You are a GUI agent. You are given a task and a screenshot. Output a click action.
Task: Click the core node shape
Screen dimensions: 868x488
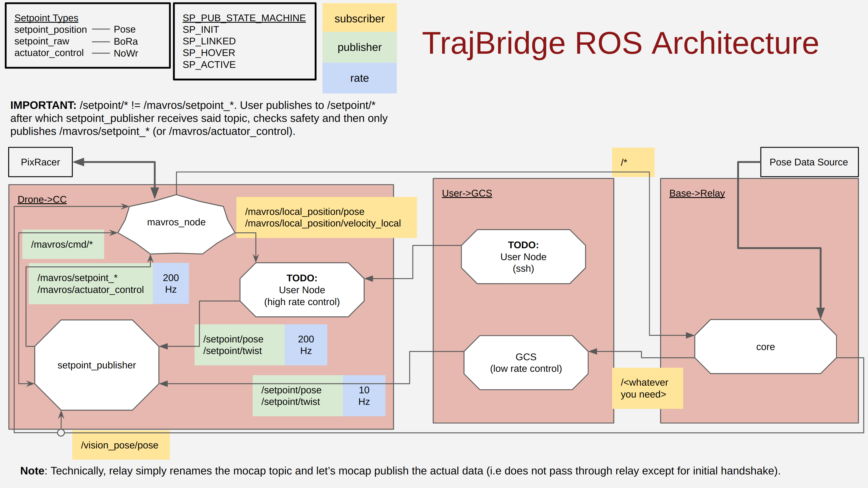coord(765,347)
